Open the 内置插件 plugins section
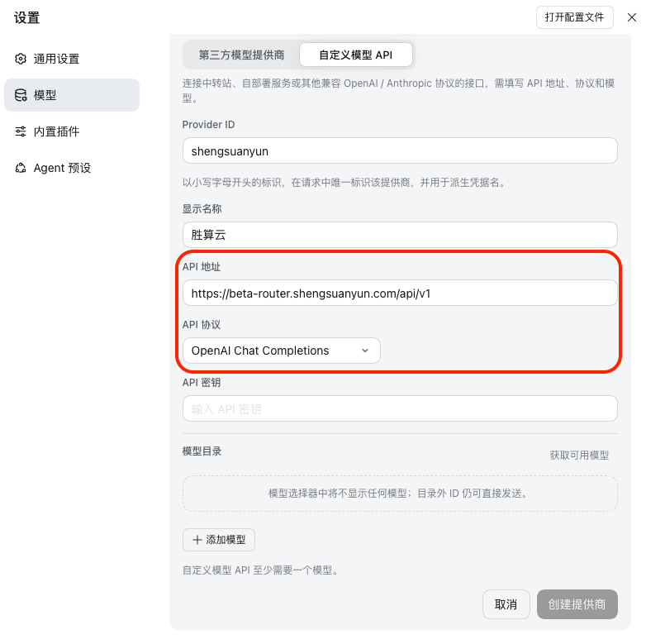Image resolution: width=646 pixels, height=644 pixels. click(x=72, y=131)
